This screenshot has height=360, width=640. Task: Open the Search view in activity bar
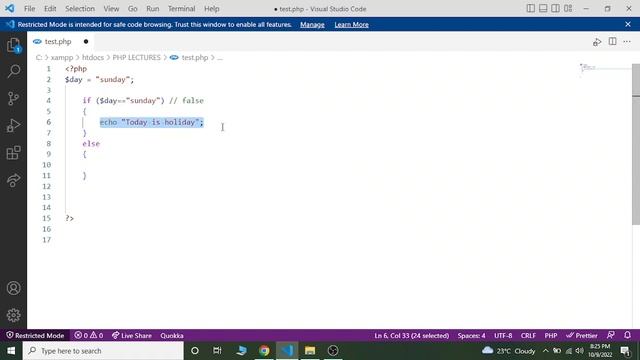click(x=13, y=71)
